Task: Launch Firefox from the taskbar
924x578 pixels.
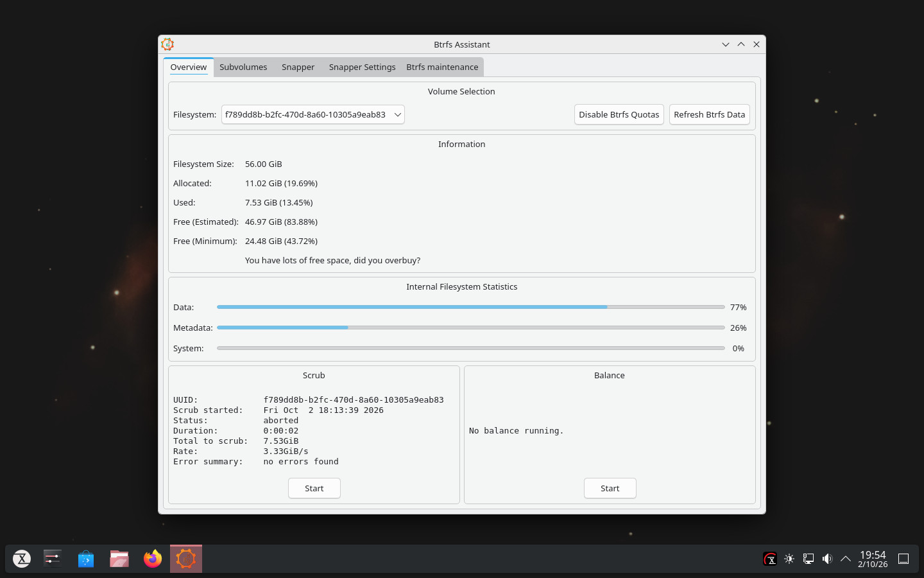Action: (x=153, y=559)
